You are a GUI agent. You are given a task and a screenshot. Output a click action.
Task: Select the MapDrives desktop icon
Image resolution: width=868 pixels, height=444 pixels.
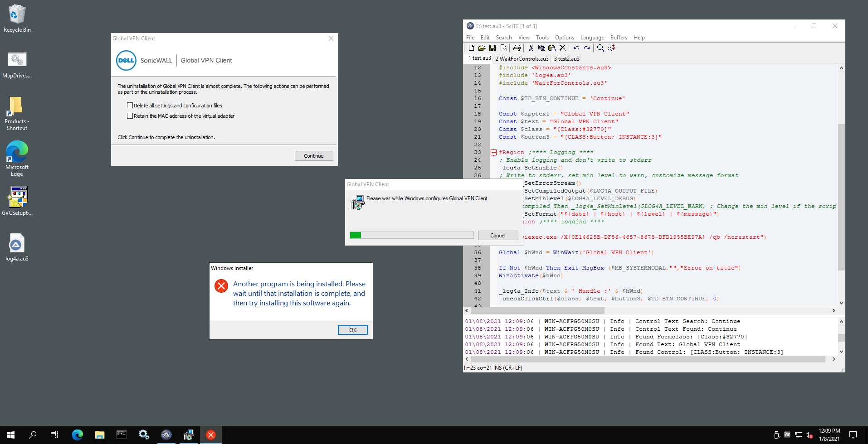(x=17, y=65)
